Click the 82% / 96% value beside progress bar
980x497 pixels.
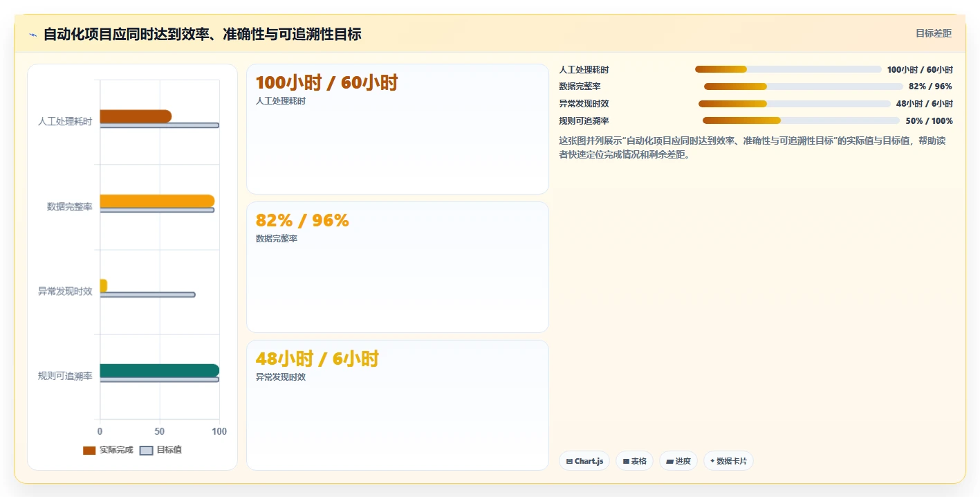(x=930, y=87)
